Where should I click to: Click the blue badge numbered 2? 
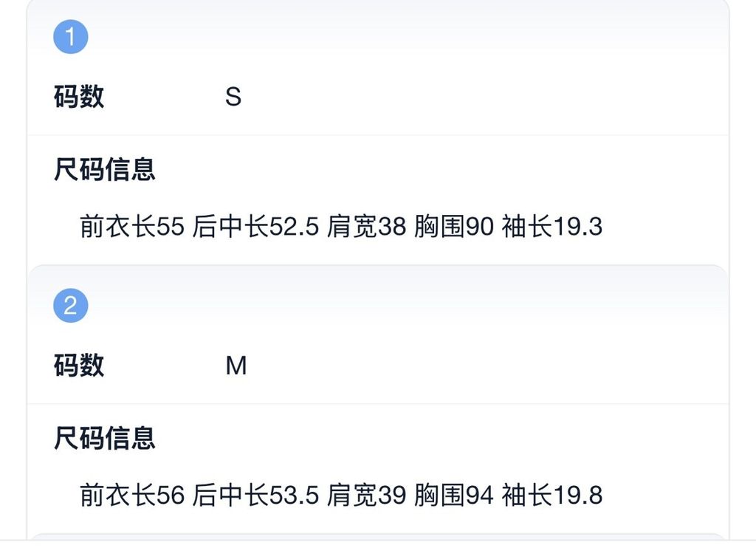click(x=70, y=303)
